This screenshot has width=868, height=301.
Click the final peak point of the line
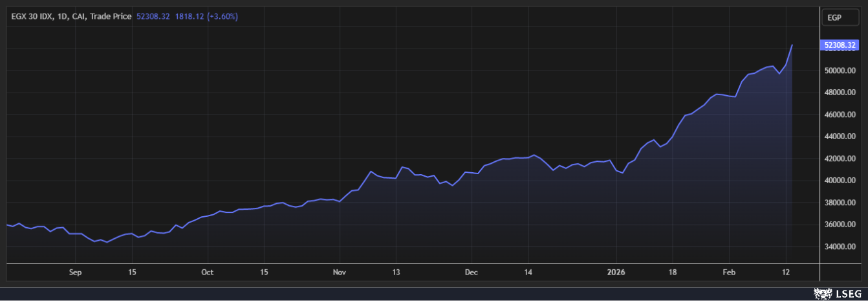pos(792,45)
